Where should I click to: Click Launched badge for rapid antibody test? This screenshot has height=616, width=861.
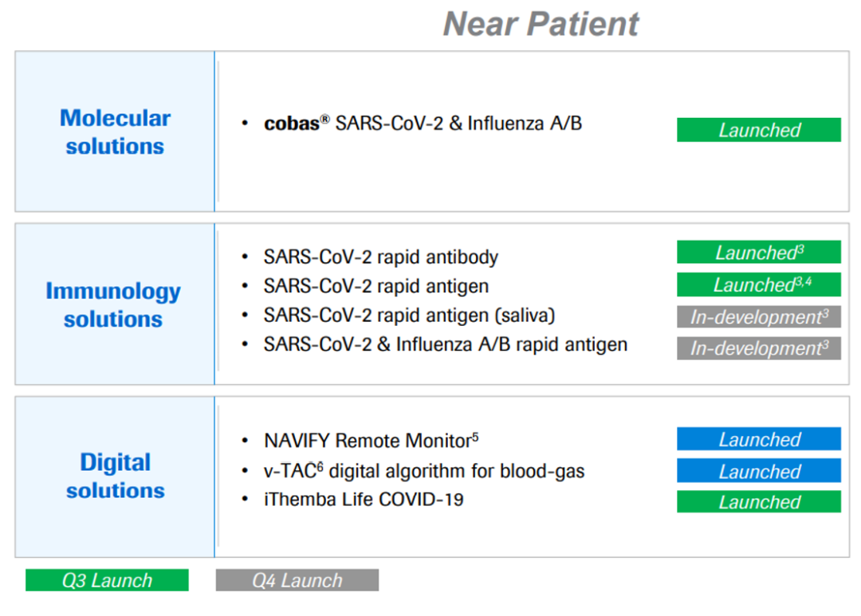point(758,253)
